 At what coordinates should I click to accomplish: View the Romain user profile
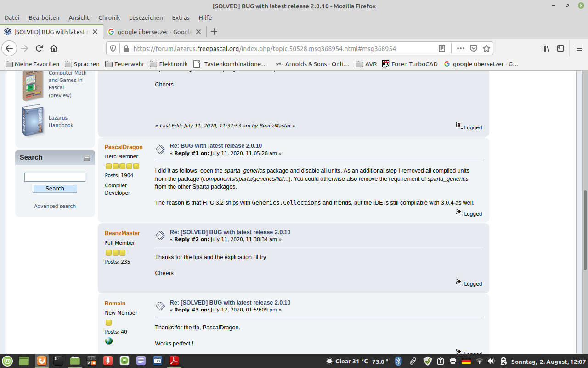[115, 304]
